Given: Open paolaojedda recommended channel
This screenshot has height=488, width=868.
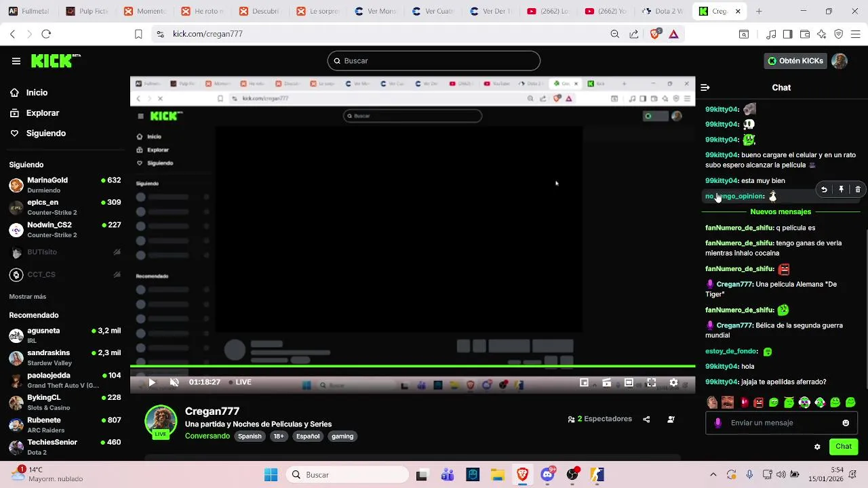Looking at the screenshot, I should (x=65, y=380).
